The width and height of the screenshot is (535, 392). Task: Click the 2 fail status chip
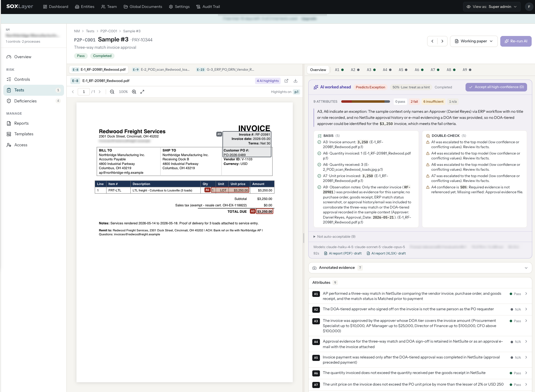tap(414, 102)
